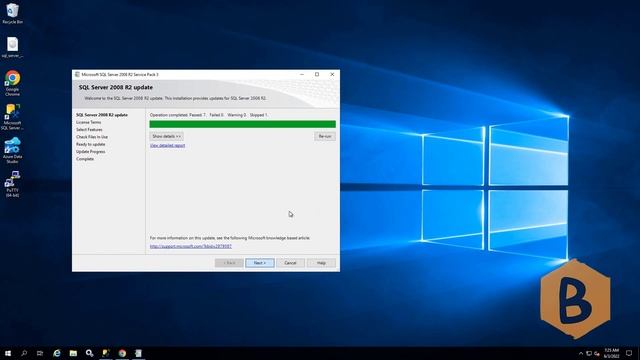Image resolution: width=640 pixels, height=360 pixels.
Task: Click the installer window title bar icon
Action: pyautogui.click(x=77, y=75)
